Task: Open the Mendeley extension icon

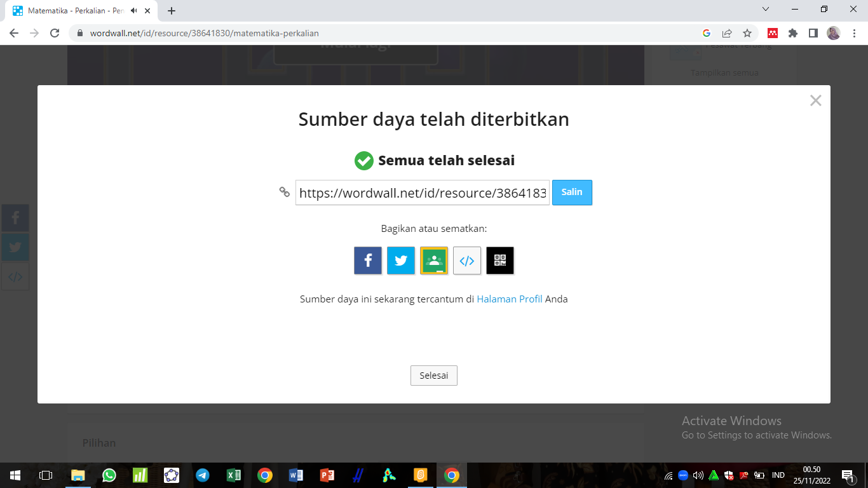Action: [x=773, y=33]
